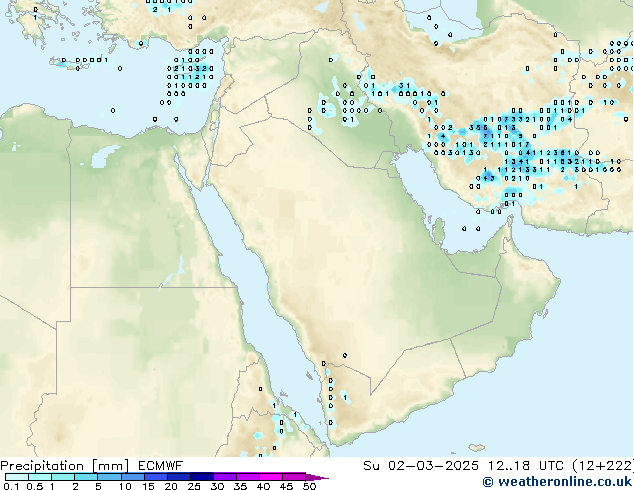Image resolution: width=634 pixels, height=490 pixels.
Task: Click the 10–15 mm legend color swatch
Action: click(133, 477)
